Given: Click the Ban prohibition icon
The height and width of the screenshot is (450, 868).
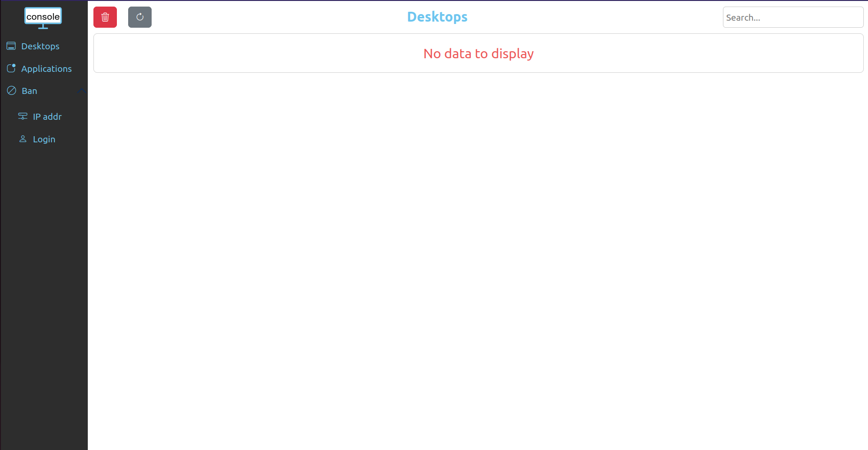Looking at the screenshot, I should point(11,90).
